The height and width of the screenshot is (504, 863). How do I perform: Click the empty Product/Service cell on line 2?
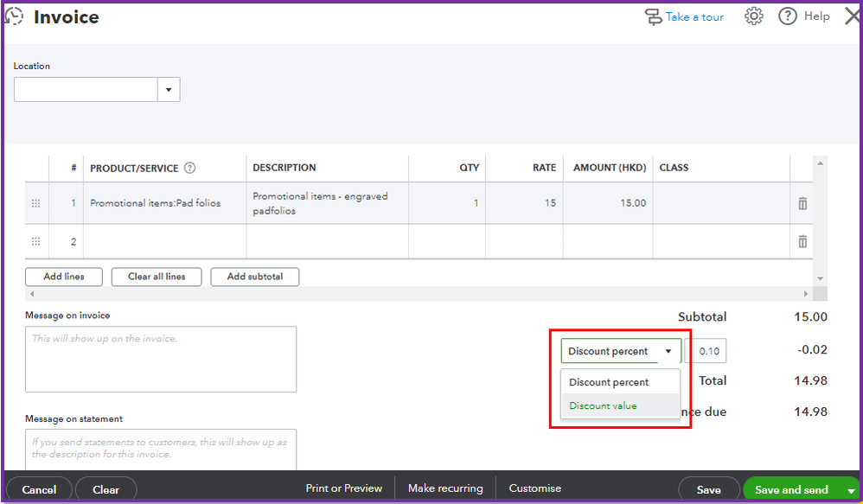[164, 241]
